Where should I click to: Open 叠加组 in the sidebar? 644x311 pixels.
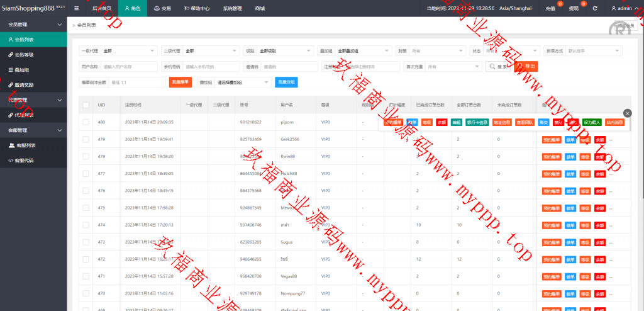(21, 69)
